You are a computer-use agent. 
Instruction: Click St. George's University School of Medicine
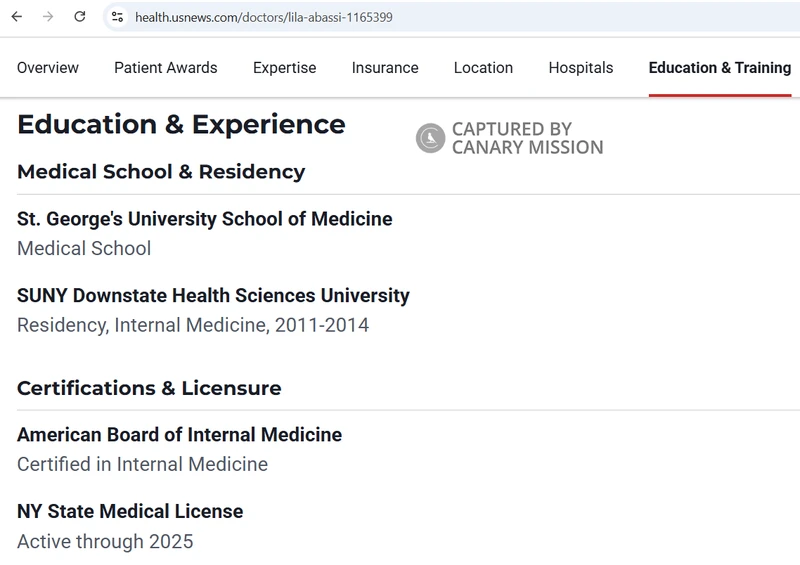click(x=205, y=219)
